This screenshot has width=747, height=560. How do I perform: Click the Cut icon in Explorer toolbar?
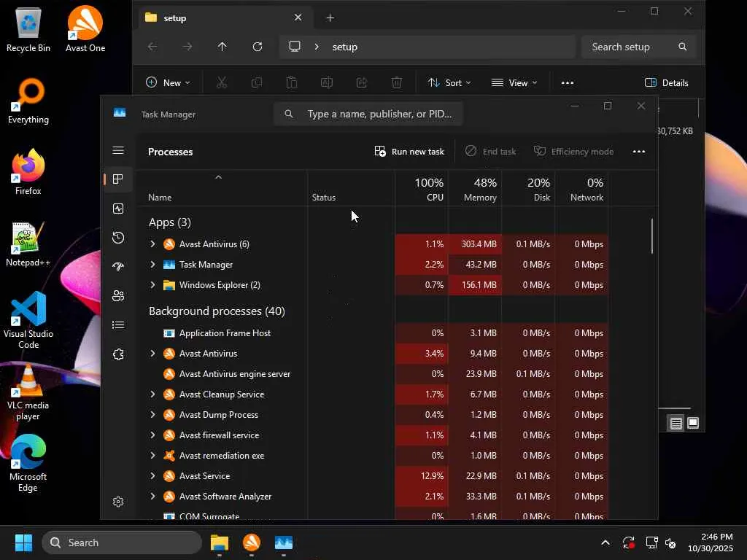point(222,83)
